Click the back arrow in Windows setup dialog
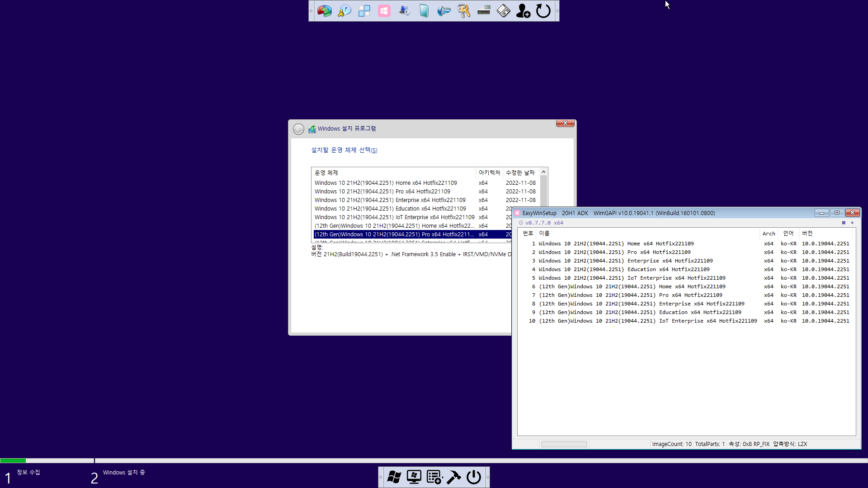The height and width of the screenshot is (488, 868). pos(298,129)
